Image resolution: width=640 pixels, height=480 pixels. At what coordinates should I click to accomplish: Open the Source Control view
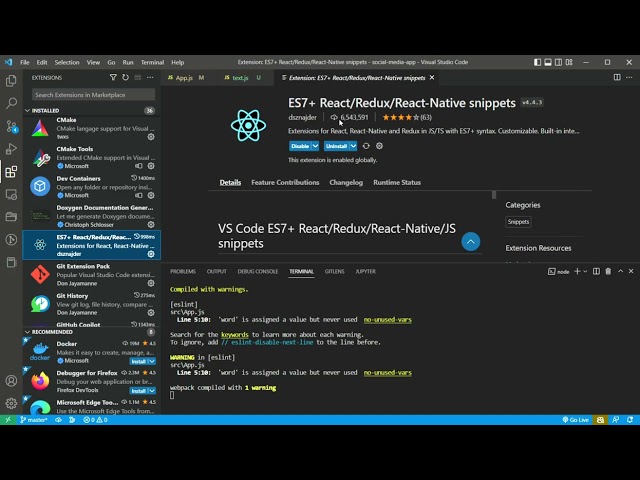coord(11,126)
